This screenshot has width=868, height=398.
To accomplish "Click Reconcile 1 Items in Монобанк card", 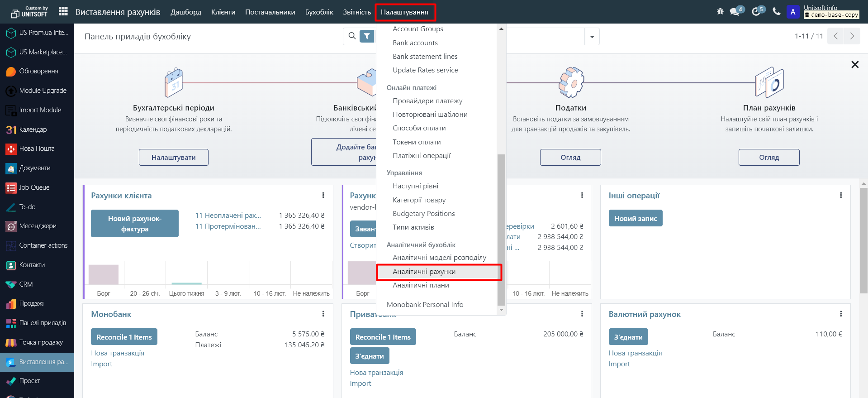I will 124,337.
